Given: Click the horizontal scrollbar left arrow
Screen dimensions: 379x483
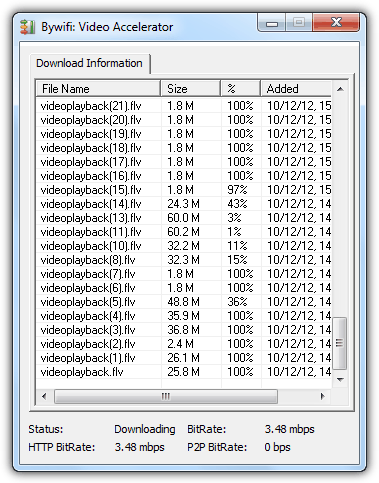Looking at the screenshot, I should (44, 396).
